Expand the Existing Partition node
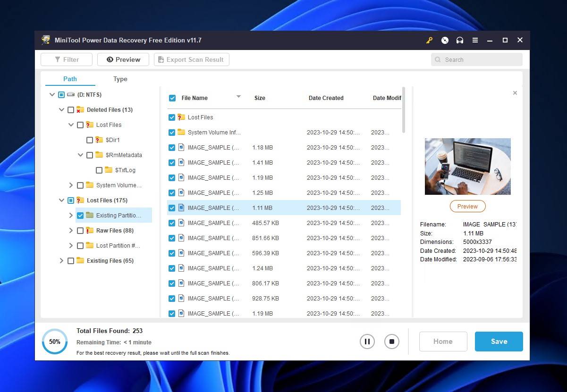Viewport: 567px width, 392px height. click(x=71, y=216)
